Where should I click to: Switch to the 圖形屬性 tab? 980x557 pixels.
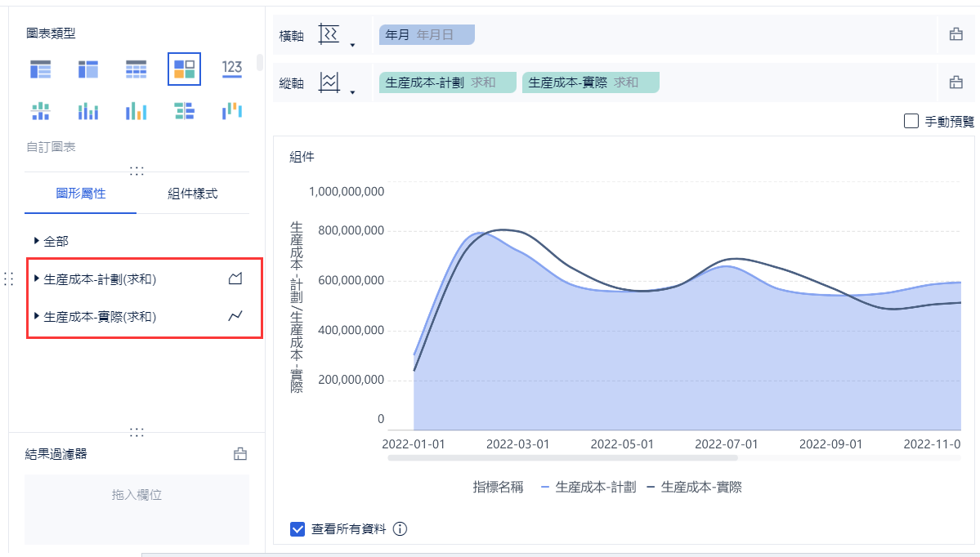coord(81,194)
